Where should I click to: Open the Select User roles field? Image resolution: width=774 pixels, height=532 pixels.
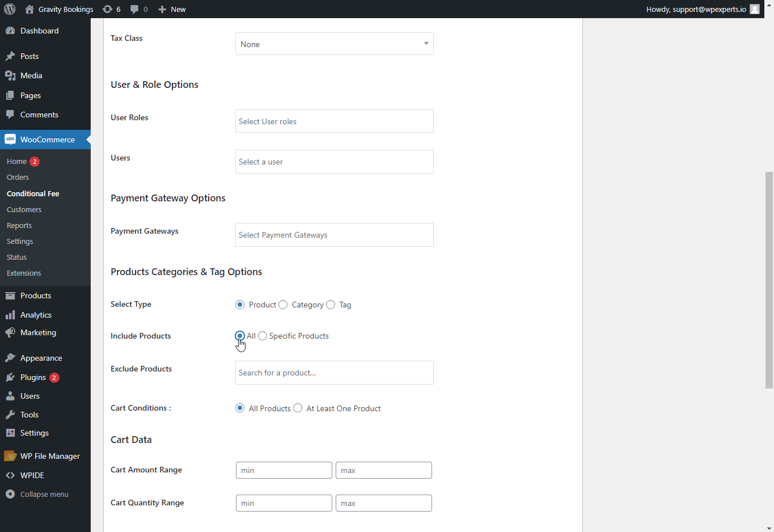tap(335, 121)
